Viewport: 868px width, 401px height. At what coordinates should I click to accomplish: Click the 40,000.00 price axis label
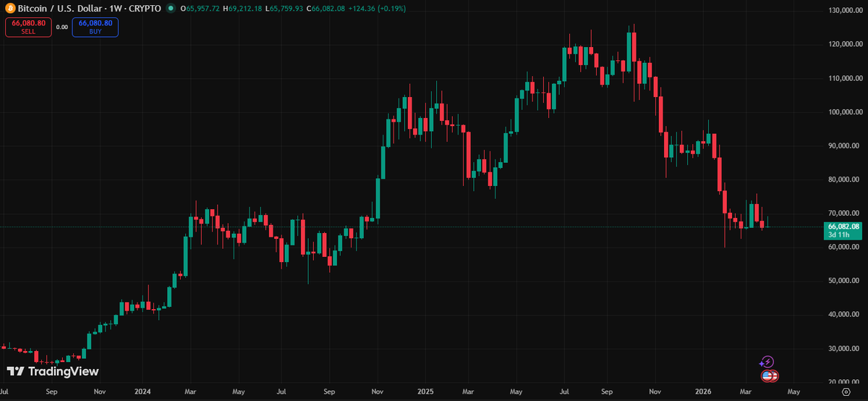(844, 314)
